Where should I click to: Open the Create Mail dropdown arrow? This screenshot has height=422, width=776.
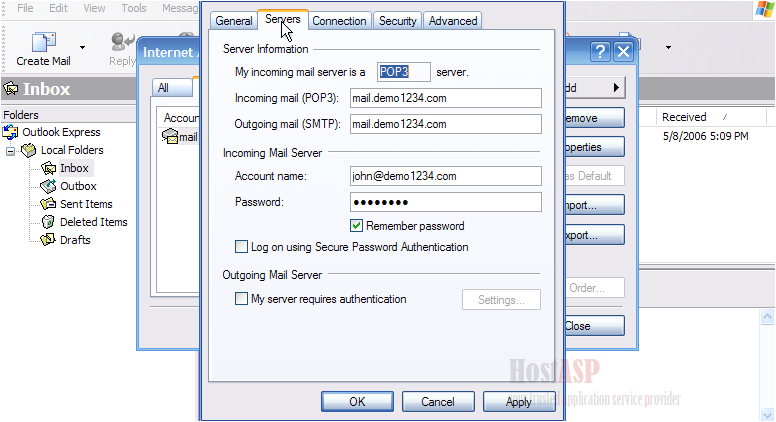click(x=82, y=47)
